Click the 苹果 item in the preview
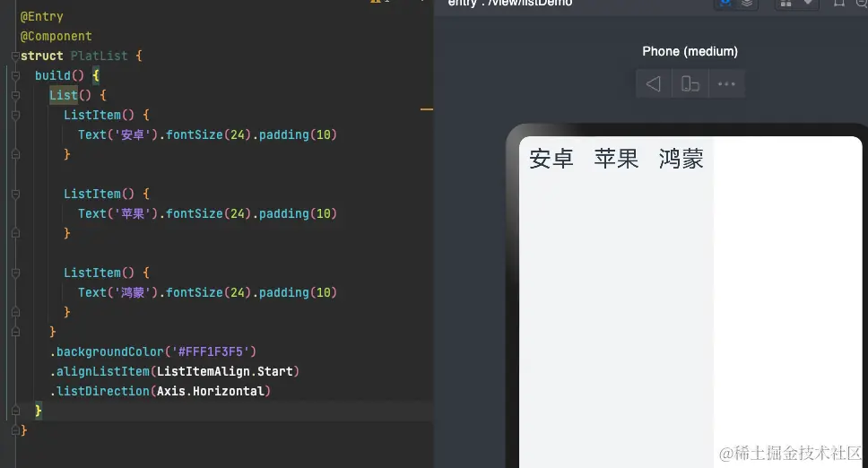Screen dimensions: 868x468 pyautogui.click(x=616, y=159)
